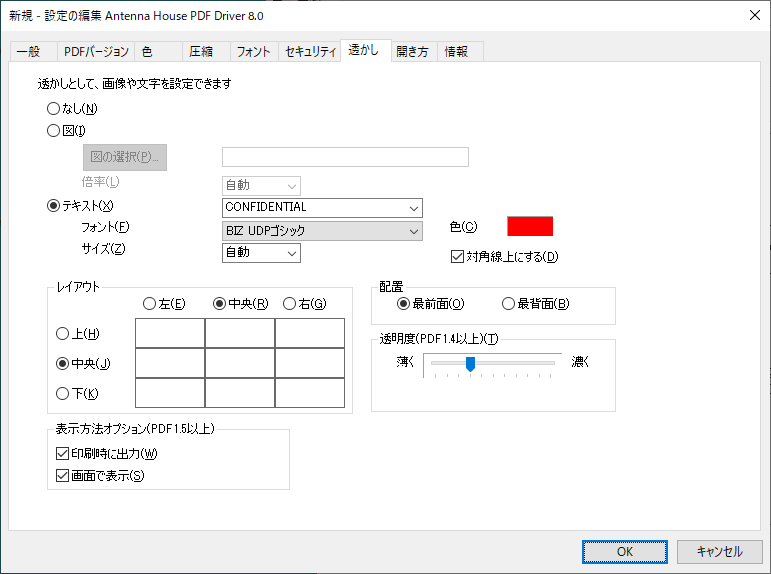Uncheck 印刷時に出力(W) option
The width and height of the screenshot is (771, 574).
pyautogui.click(x=63, y=454)
